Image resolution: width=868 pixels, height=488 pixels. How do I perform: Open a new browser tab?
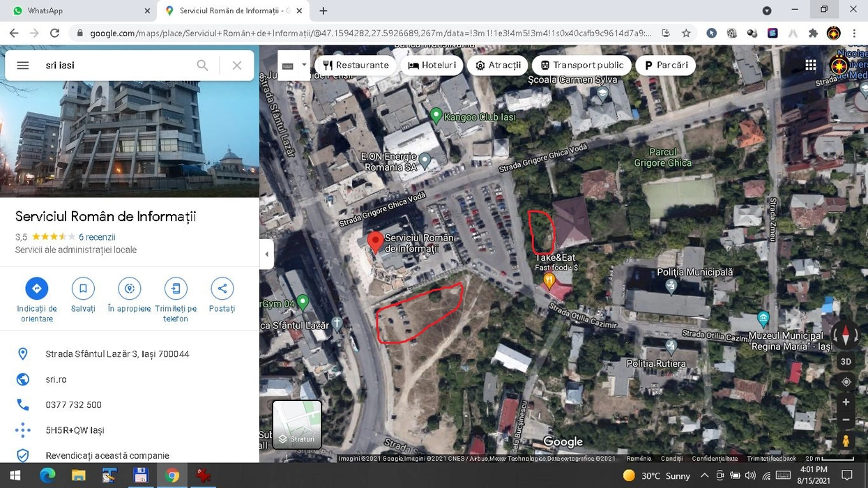[323, 10]
